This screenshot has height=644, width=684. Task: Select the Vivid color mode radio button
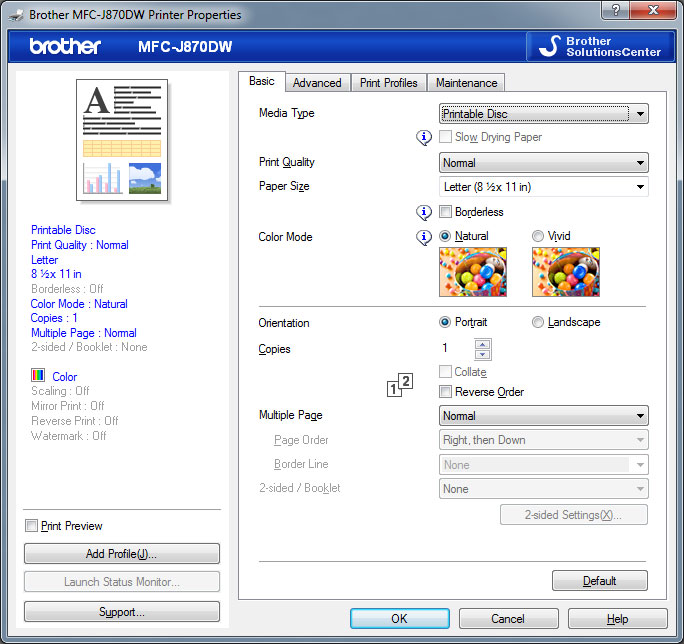click(x=538, y=236)
